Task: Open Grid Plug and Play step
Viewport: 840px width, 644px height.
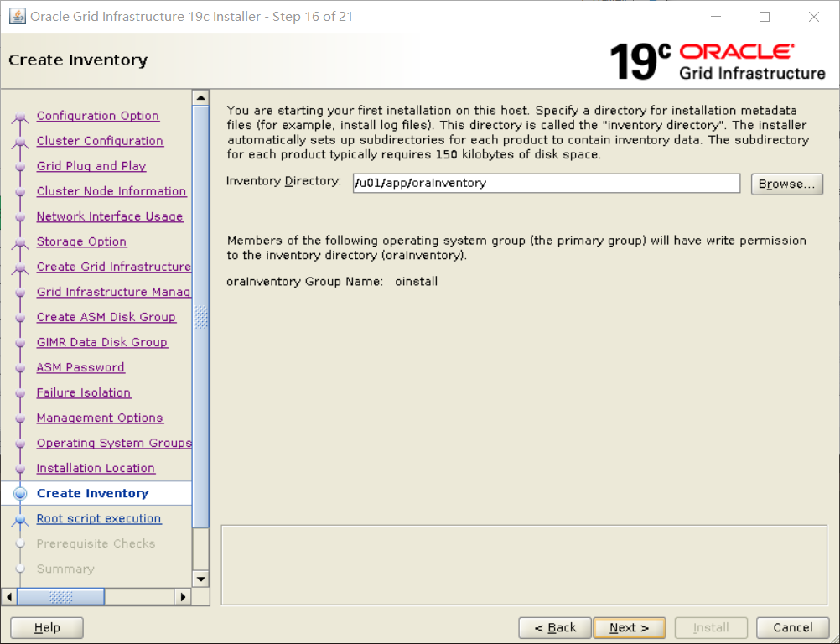Action: click(91, 166)
